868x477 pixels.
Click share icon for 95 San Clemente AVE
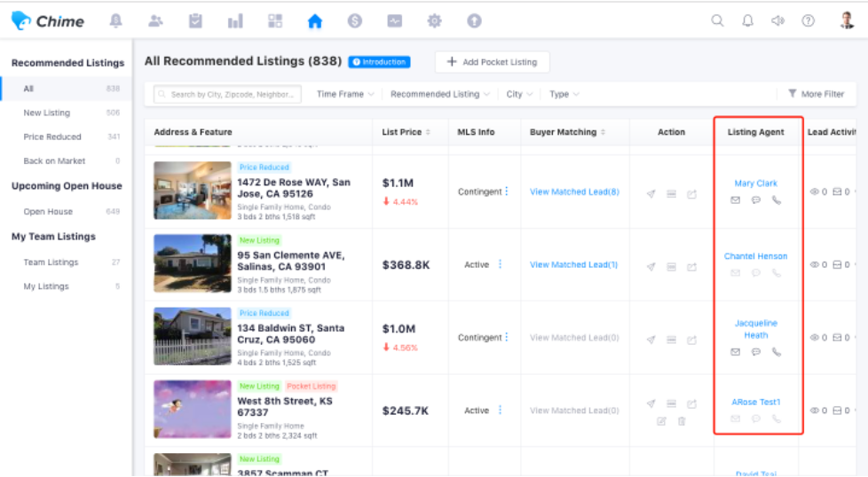pos(691,266)
